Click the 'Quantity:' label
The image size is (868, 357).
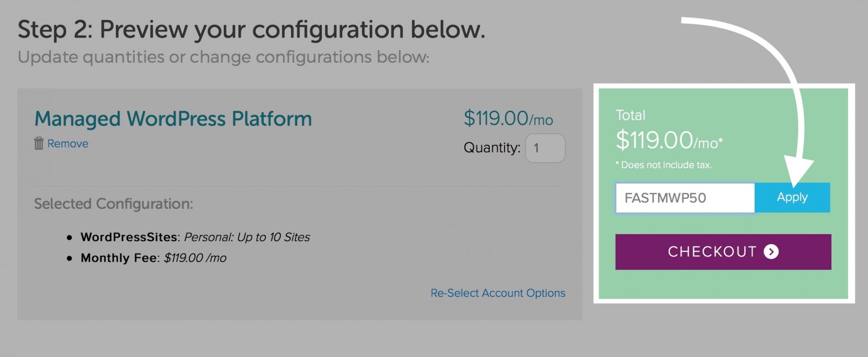(x=492, y=148)
